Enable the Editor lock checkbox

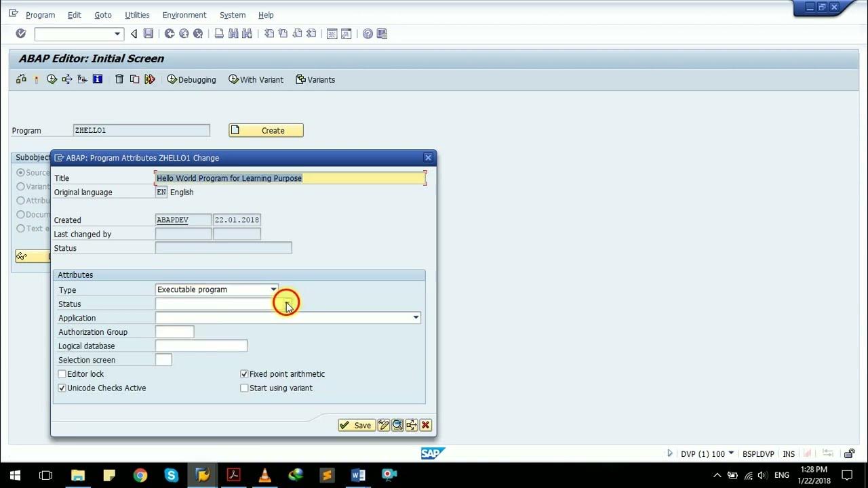(62, 374)
